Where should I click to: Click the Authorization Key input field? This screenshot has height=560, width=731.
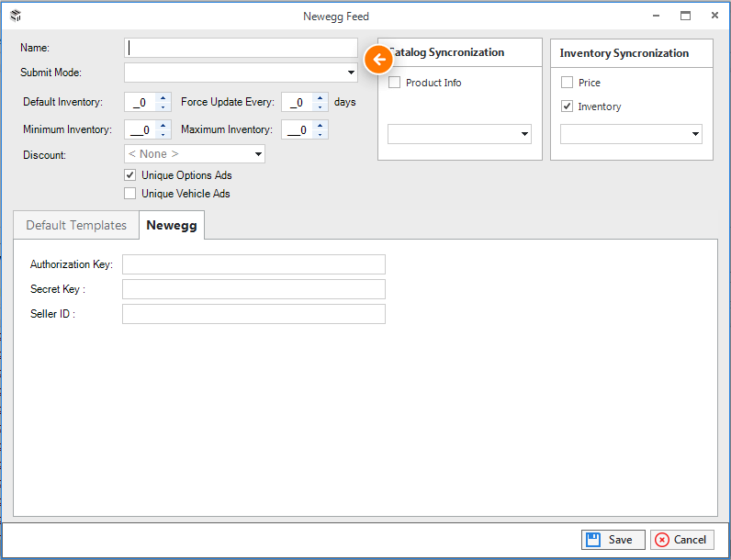pyautogui.click(x=253, y=264)
